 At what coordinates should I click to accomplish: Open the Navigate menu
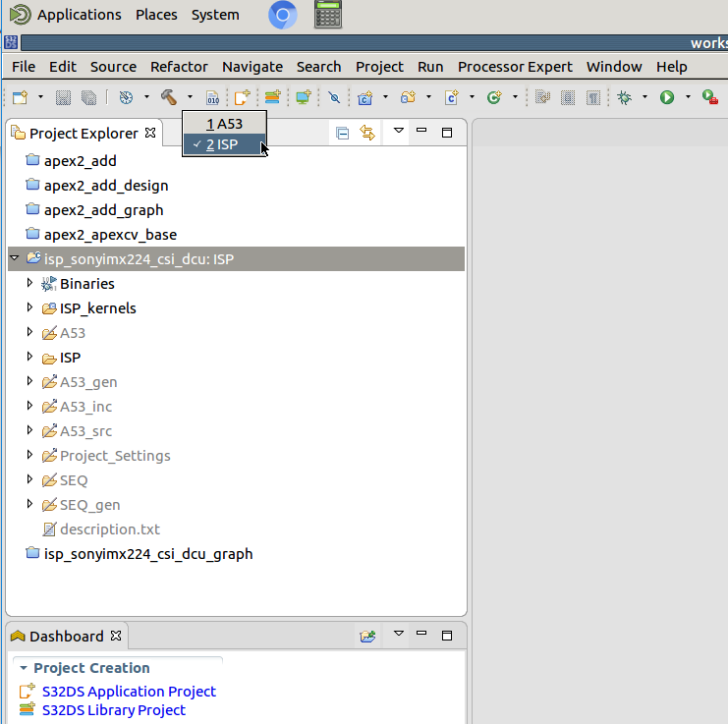point(252,67)
